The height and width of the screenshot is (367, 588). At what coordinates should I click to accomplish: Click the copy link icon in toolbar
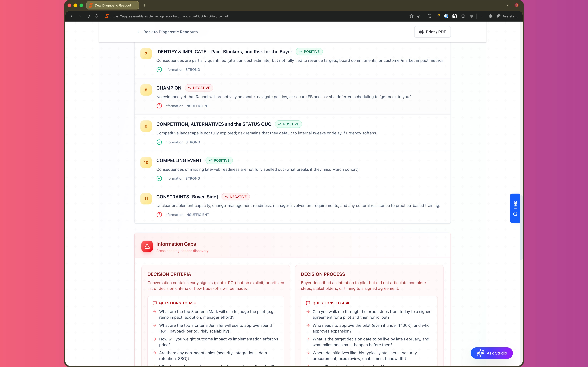419,16
